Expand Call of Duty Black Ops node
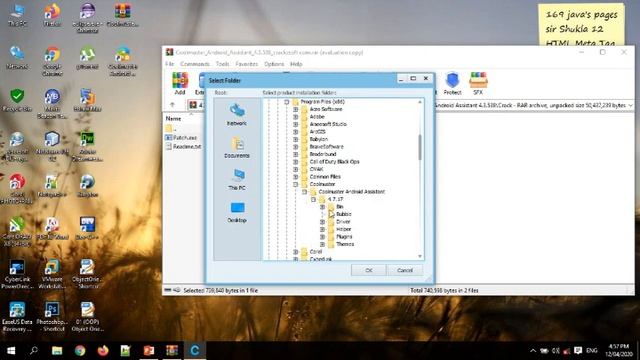Screen dimensions: 640x360 coord(296,162)
